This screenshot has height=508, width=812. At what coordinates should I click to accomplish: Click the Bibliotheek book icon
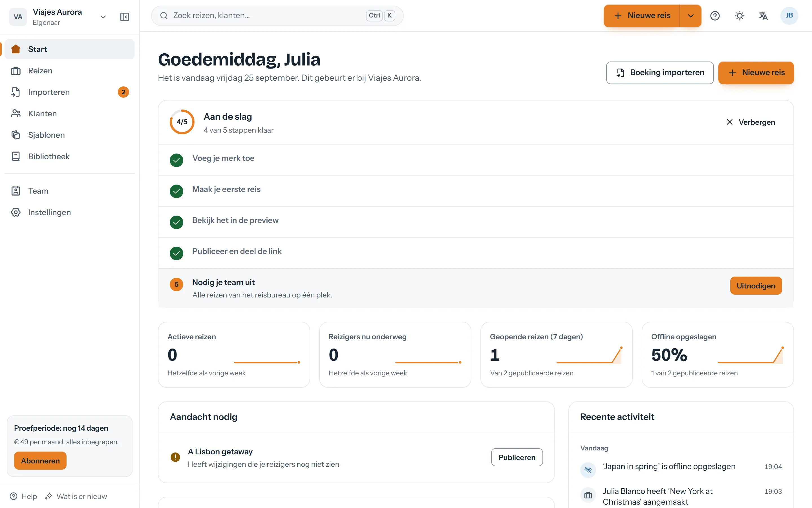[x=16, y=156]
